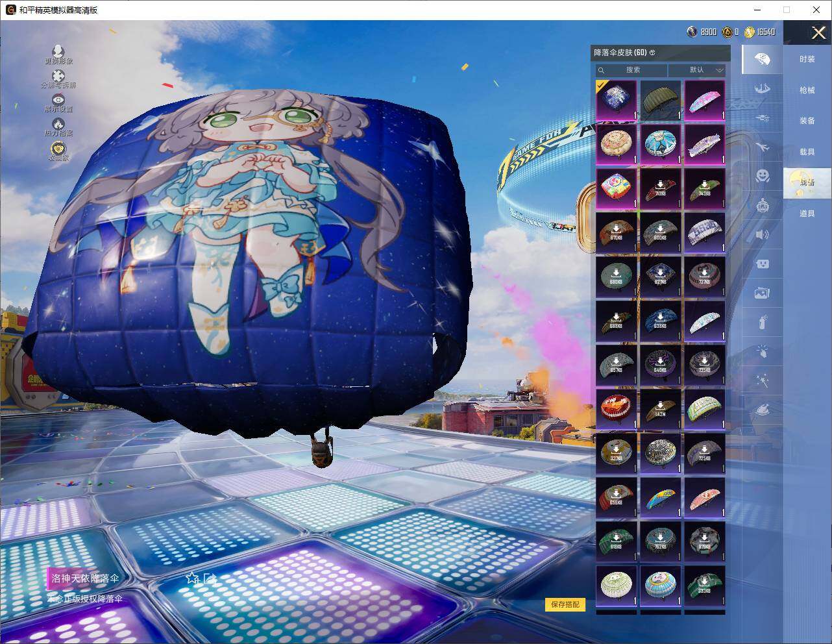Select the picture gallery category icon
Image resolution: width=832 pixels, height=644 pixels.
coord(763,293)
